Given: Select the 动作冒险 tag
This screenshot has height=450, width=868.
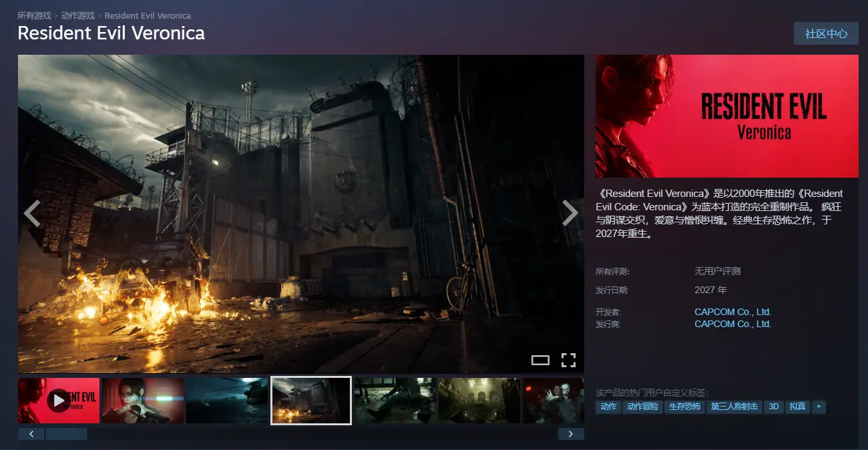Looking at the screenshot, I should click(x=642, y=406).
